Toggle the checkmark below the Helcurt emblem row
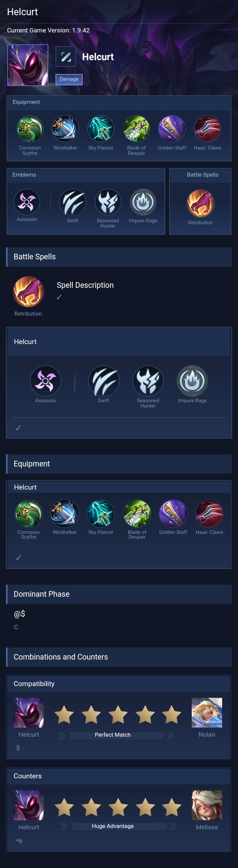The height and width of the screenshot is (868, 238). coord(19,428)
